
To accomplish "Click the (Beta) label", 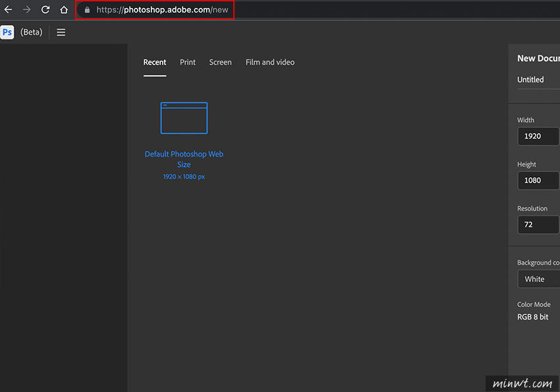I will point(32,32).
